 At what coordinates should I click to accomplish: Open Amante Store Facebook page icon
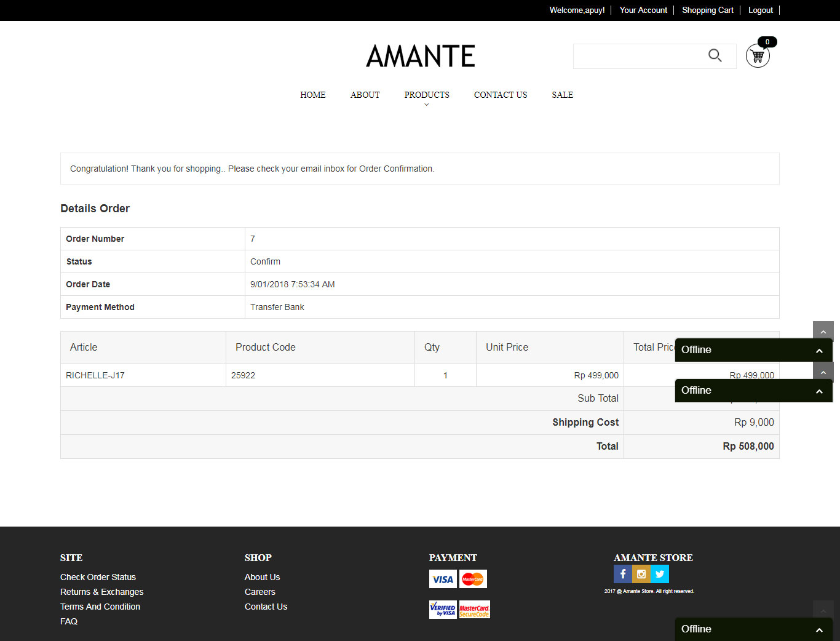coord(623,574)
